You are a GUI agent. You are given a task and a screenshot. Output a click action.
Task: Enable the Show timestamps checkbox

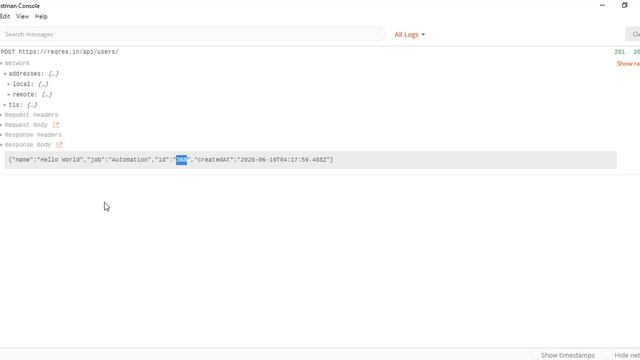click(535, 356)
